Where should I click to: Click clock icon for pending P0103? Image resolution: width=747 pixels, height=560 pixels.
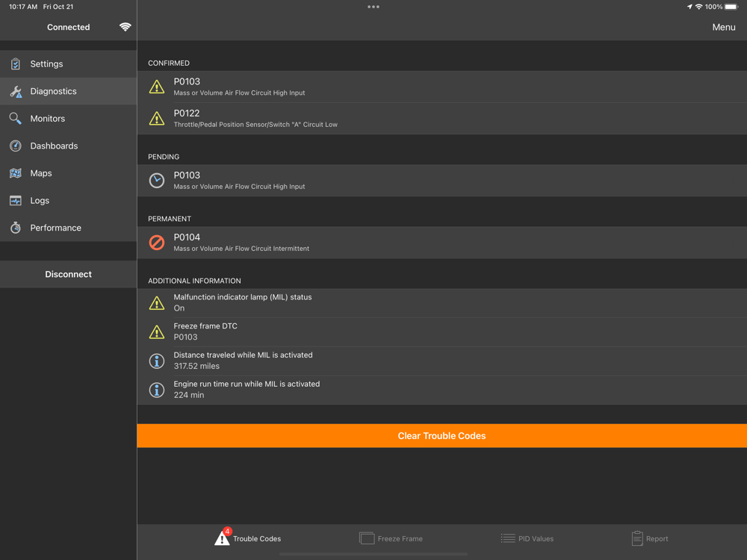(x=157, y=181)
